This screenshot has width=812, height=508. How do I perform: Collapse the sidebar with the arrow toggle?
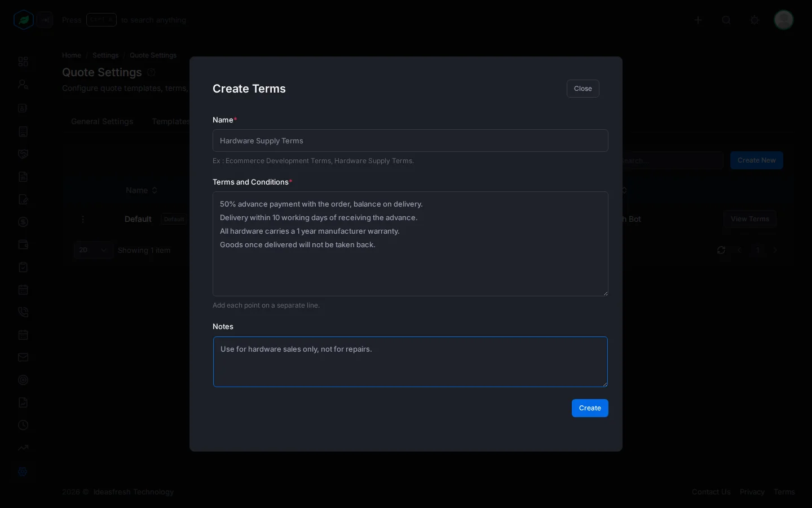(46, 20)
